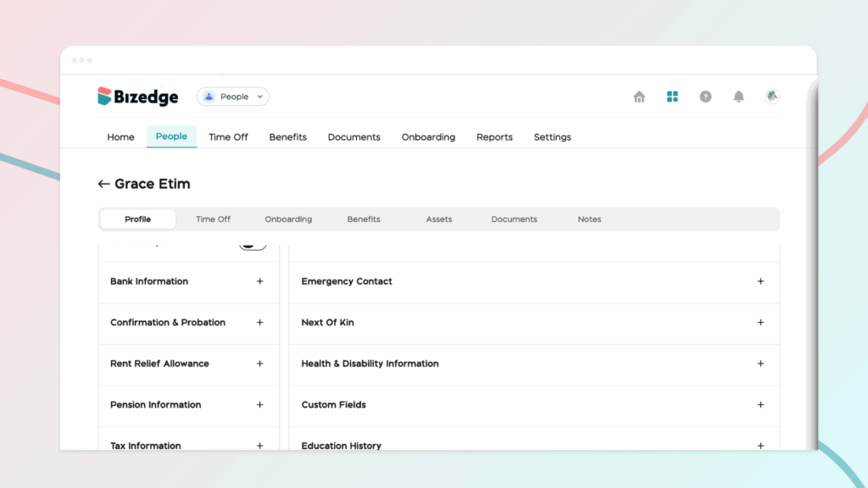Click the home icon in the header

point(639,97)
